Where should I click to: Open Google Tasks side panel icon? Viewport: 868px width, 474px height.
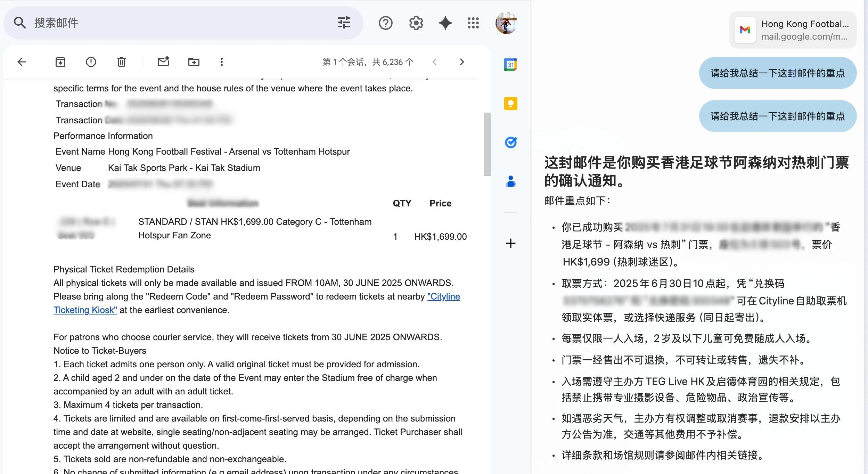coord(510,142)
